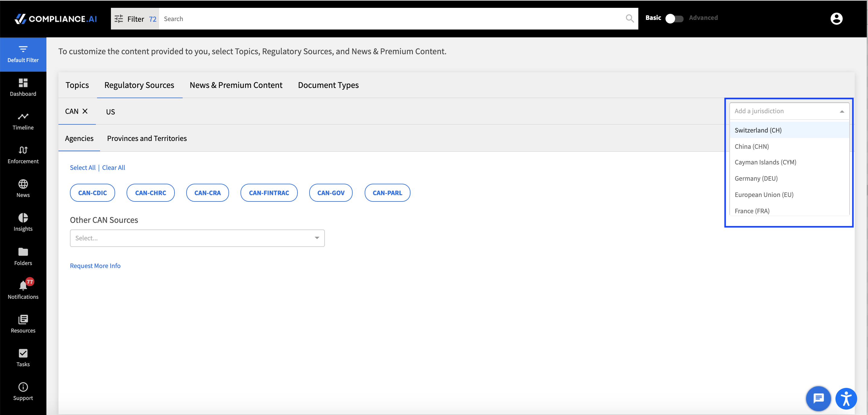Open the chat message bubble

coord(818,398)
